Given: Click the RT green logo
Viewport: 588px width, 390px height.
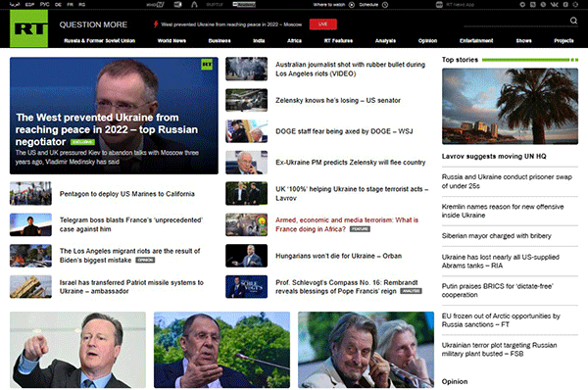Looking at the screenshot, I should point(28,28).
